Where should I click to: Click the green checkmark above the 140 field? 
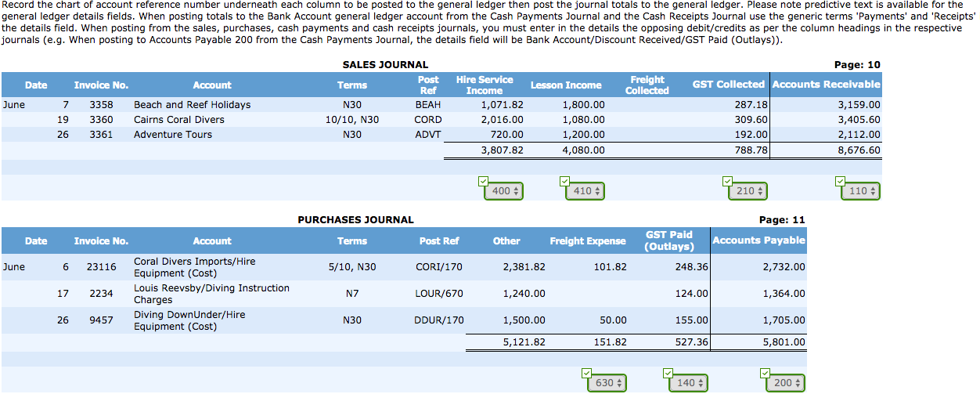pos(668,374)
